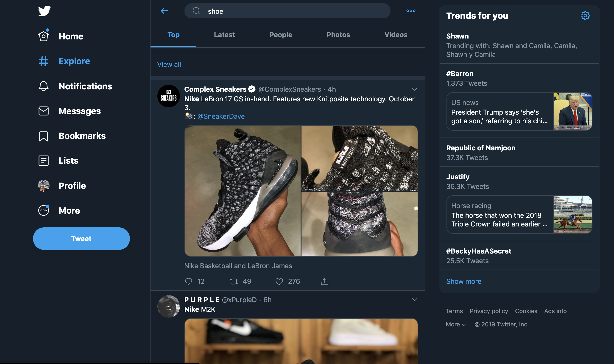Switch to the Latest tab
The width and height of the screenshot is (614, 364).
[224, 35]
